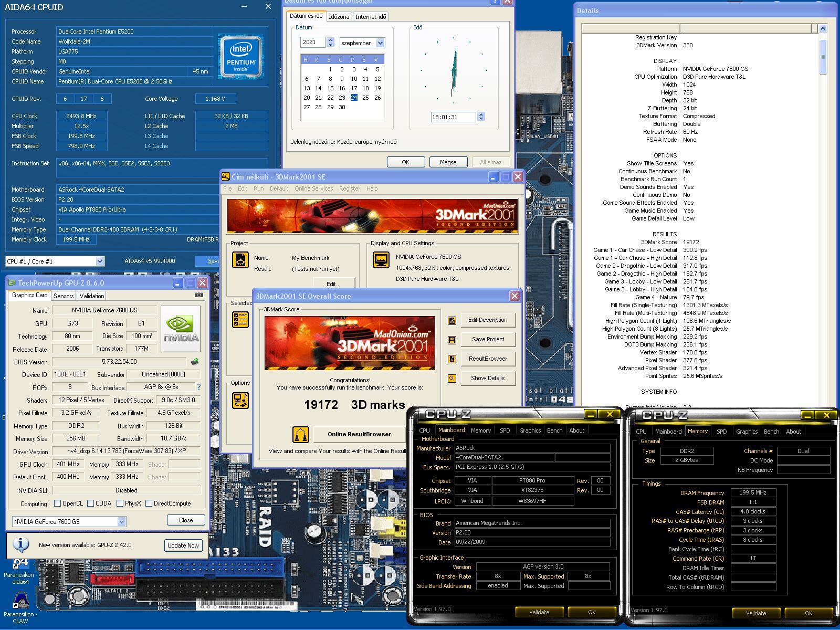Viewport: 840px width, 630px height.
Task: Click the year 2021 stepper down arrow
Action: coord(330,45)
